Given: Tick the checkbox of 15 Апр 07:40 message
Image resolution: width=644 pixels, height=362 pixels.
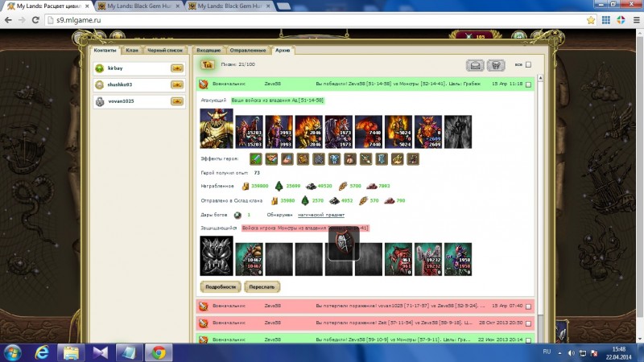Looking at the screenshot, I should pos(529,306).
